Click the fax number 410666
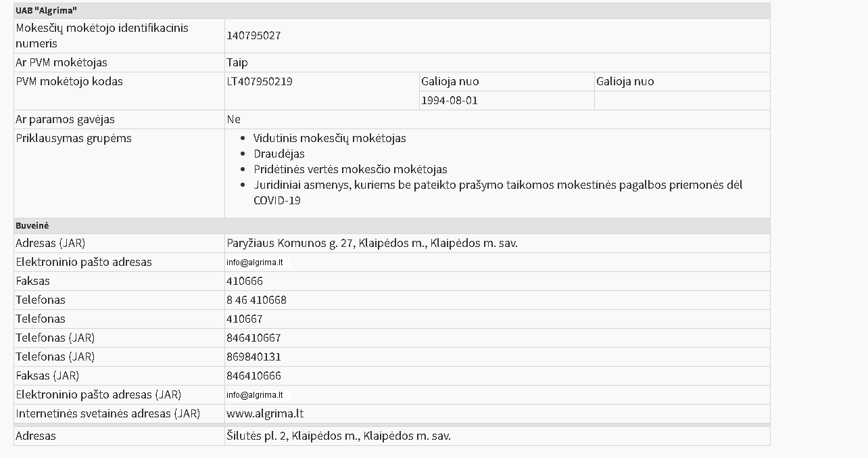 (245, 281)
